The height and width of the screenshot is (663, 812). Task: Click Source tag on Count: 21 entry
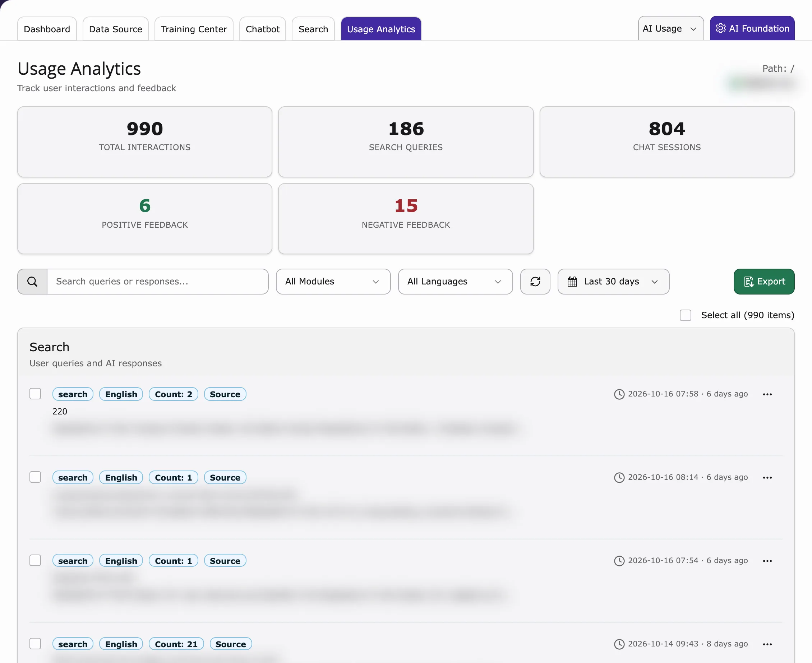click(231, 644)
